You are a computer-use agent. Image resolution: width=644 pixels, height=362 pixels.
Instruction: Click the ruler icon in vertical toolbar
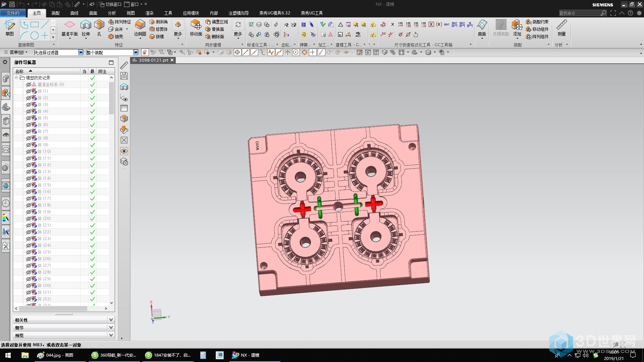point(124,65)
